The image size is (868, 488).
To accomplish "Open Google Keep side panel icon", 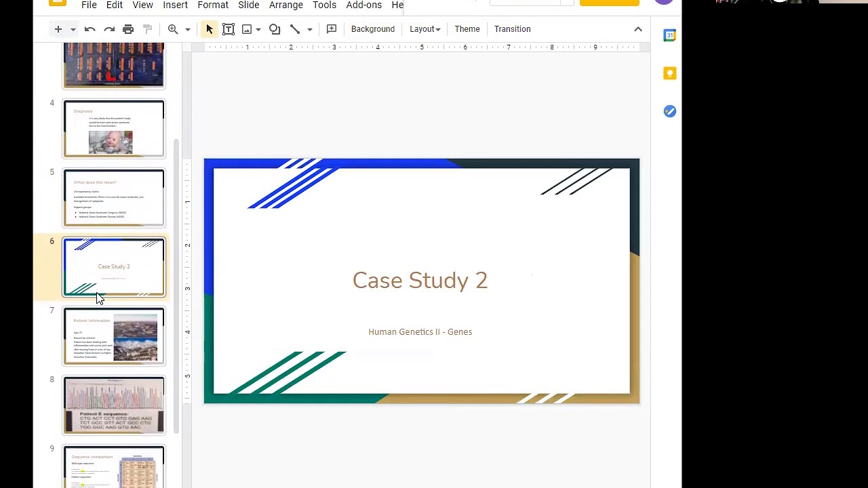I will (670, 73).
